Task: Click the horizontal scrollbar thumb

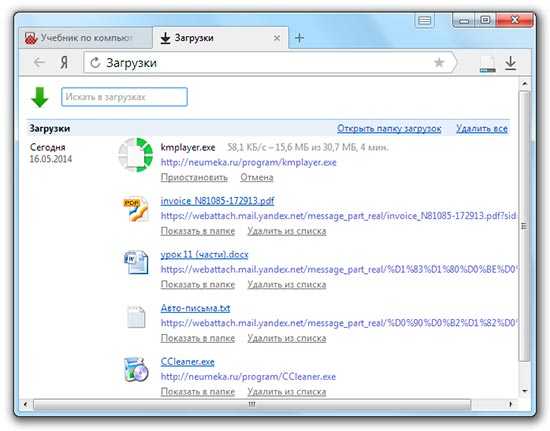Action: 252,404
